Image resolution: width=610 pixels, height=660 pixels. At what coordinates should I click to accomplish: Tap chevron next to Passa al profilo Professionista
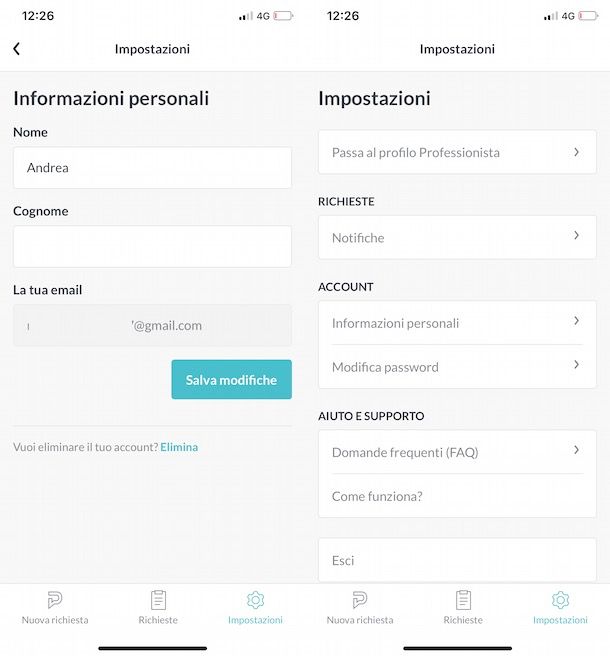point(577,152)
